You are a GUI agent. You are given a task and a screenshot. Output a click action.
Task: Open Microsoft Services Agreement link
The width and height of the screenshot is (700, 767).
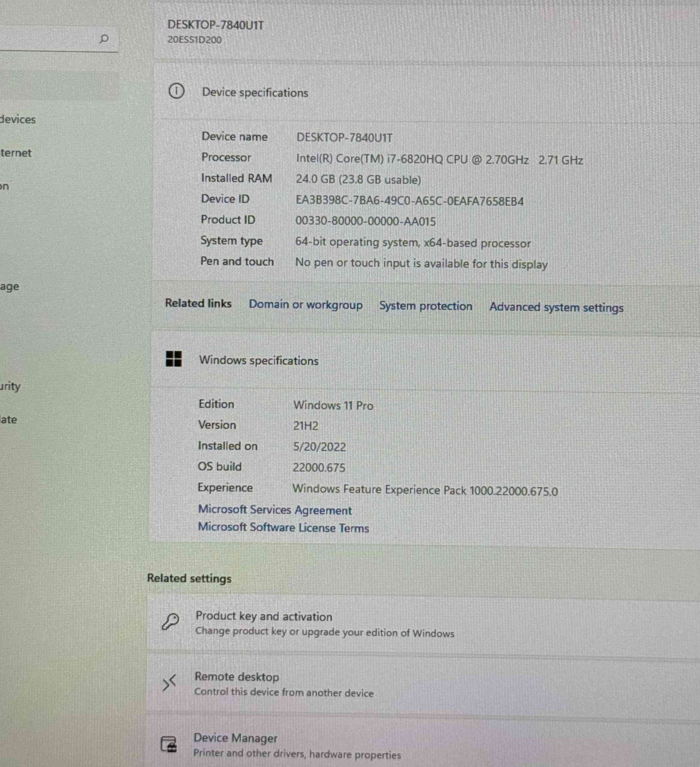coord(275,509)
